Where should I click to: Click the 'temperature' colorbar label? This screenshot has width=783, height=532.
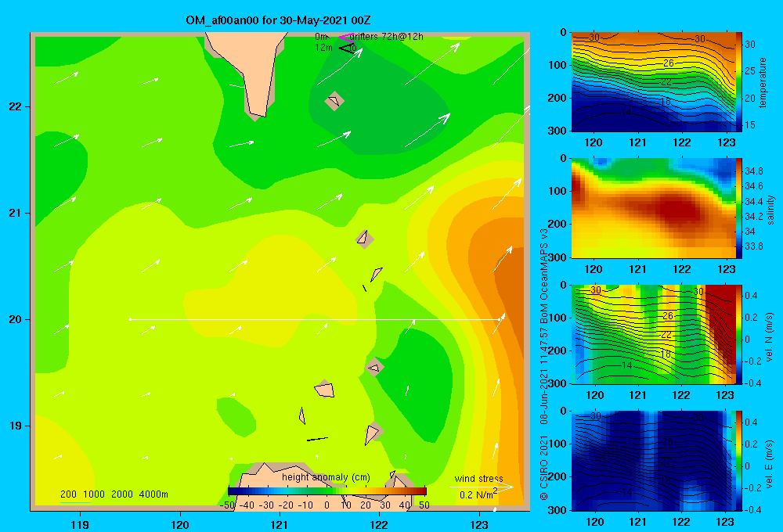762,82
